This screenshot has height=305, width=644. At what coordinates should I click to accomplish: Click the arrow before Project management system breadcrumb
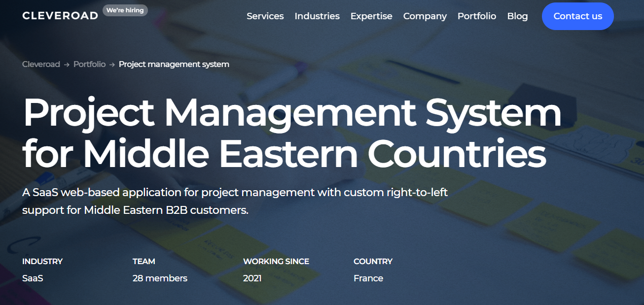click(x=111, y=64)
